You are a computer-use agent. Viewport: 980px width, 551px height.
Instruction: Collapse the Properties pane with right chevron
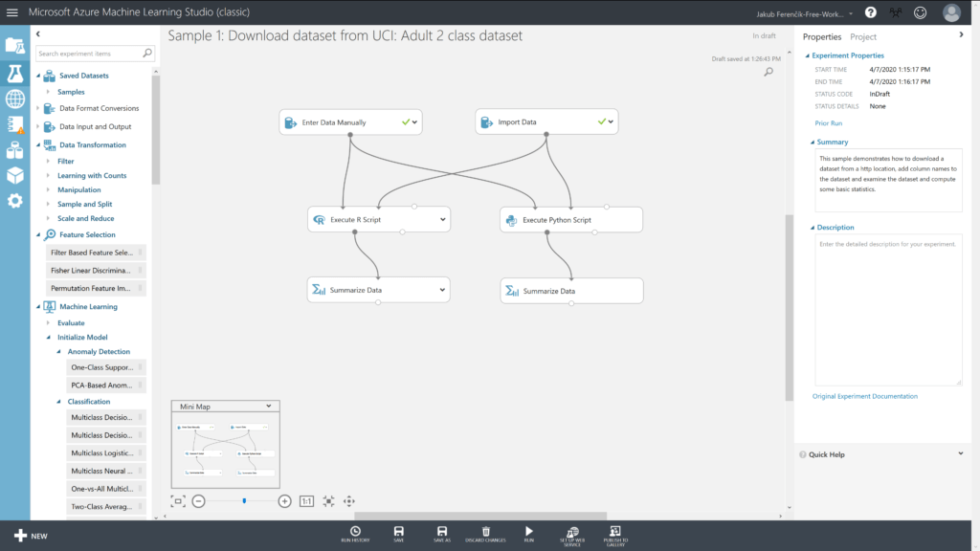point(961,35)
